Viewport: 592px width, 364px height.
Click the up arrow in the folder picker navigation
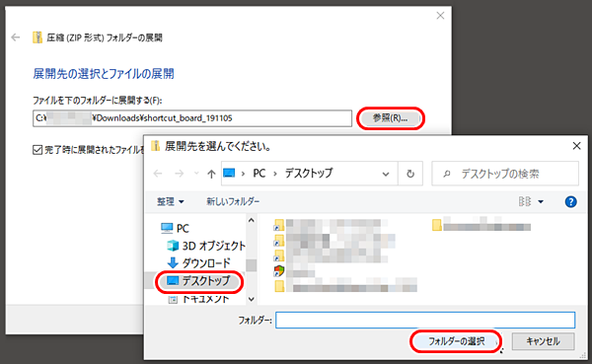(211, 174)
